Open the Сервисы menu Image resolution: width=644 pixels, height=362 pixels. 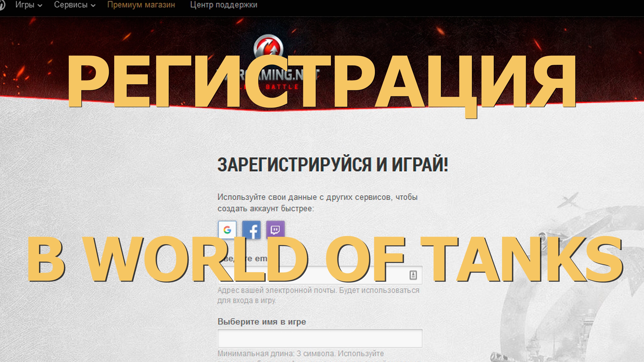click(71, 5)
